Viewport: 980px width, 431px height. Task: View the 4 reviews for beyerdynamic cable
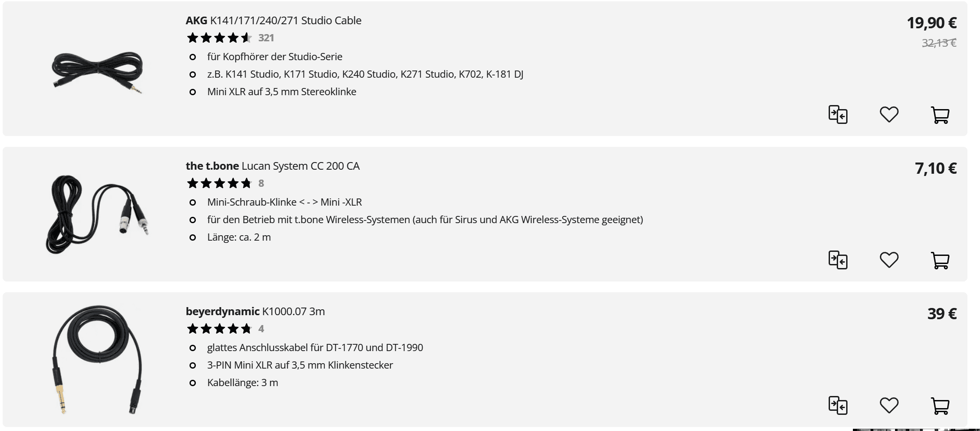pyautogui.click(x=261, y=329)
